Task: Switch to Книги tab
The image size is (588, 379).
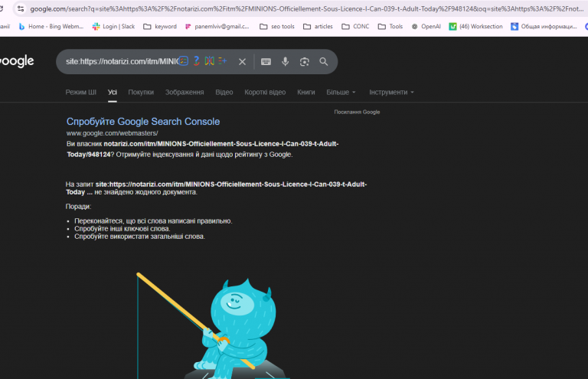Action: point(306,92)
